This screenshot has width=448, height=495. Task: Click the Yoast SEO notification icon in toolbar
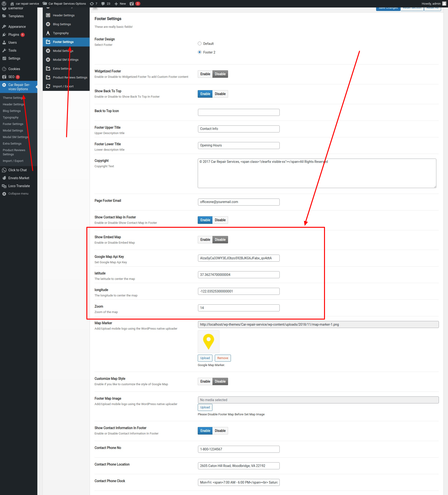click(131, 4)
